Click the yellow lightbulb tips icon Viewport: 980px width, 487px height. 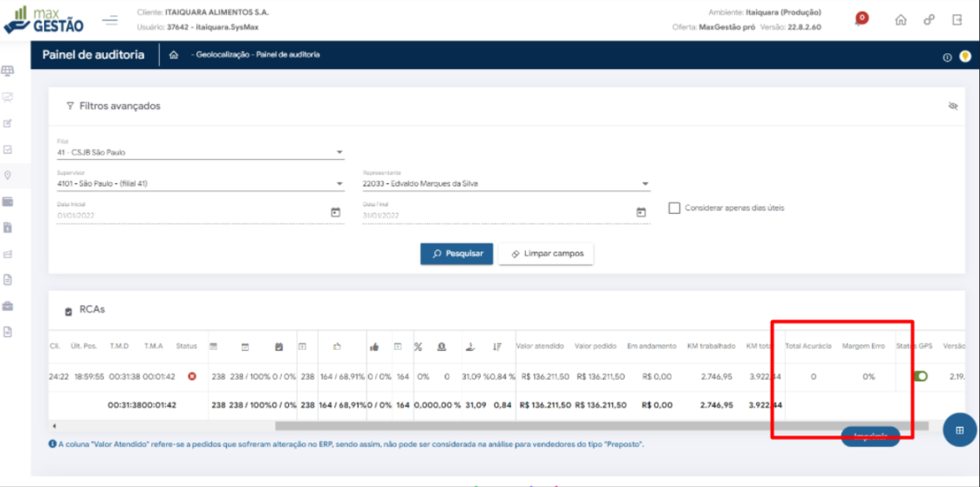[x=965, y=56]
